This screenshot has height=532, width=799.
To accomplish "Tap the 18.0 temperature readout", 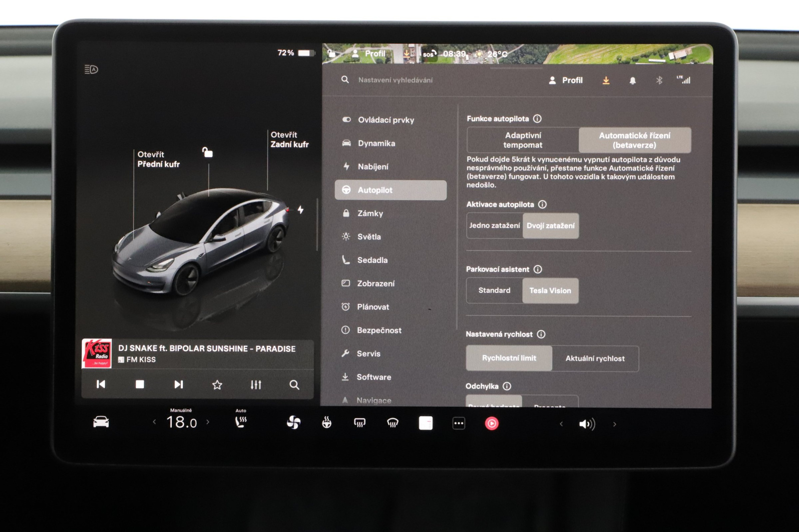I will pyautogui.click(x=181, y=423).
